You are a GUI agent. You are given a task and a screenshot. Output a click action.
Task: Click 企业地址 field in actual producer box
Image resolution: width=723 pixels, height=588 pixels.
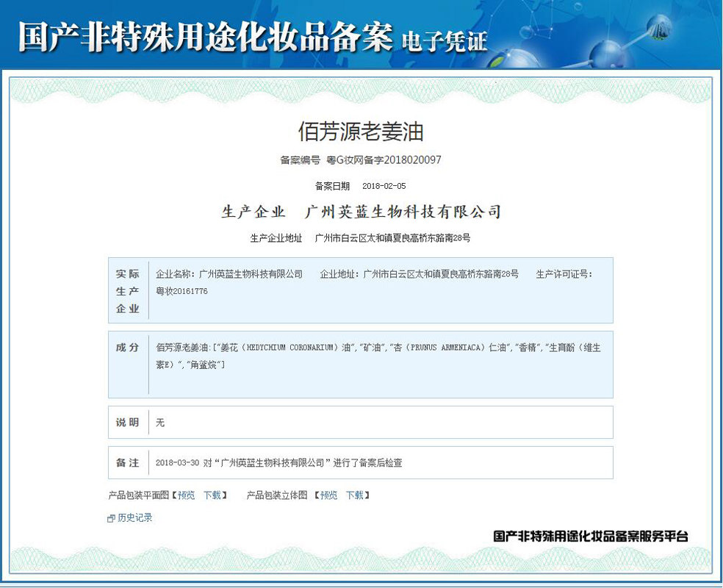coord(419,274)
